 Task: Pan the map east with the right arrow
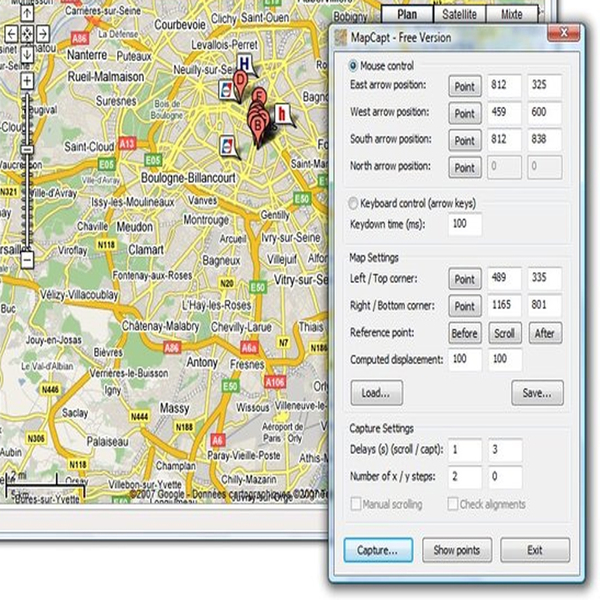(43, 34)
